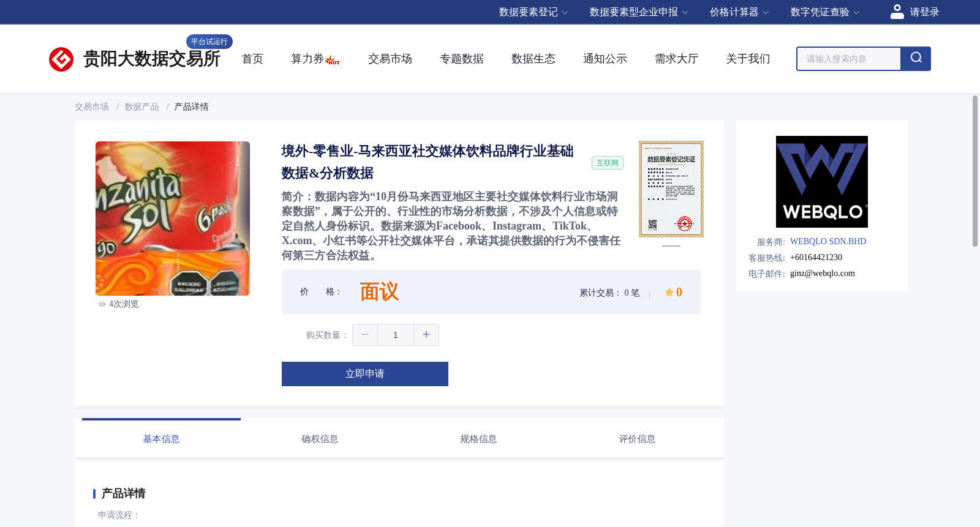Viewport: 980px width, 527px height.
Task: Go to the 首页 menu item
Action: 252,59
